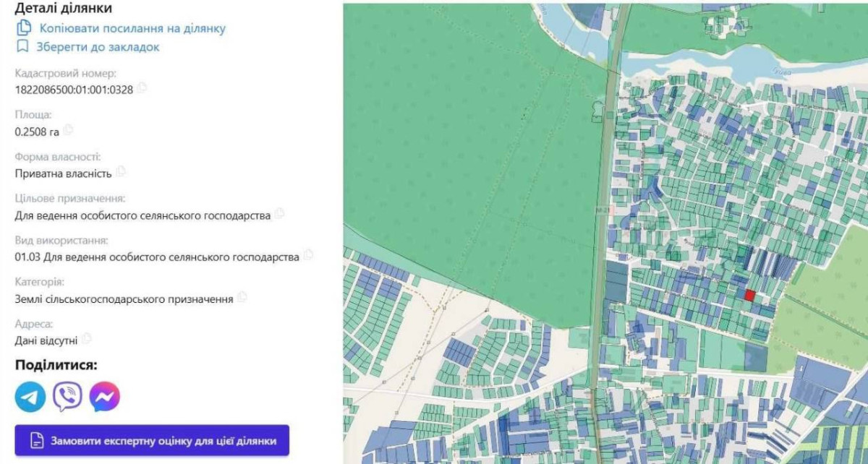Click 'Зберегти до закладок' link text

coord(98,47)
